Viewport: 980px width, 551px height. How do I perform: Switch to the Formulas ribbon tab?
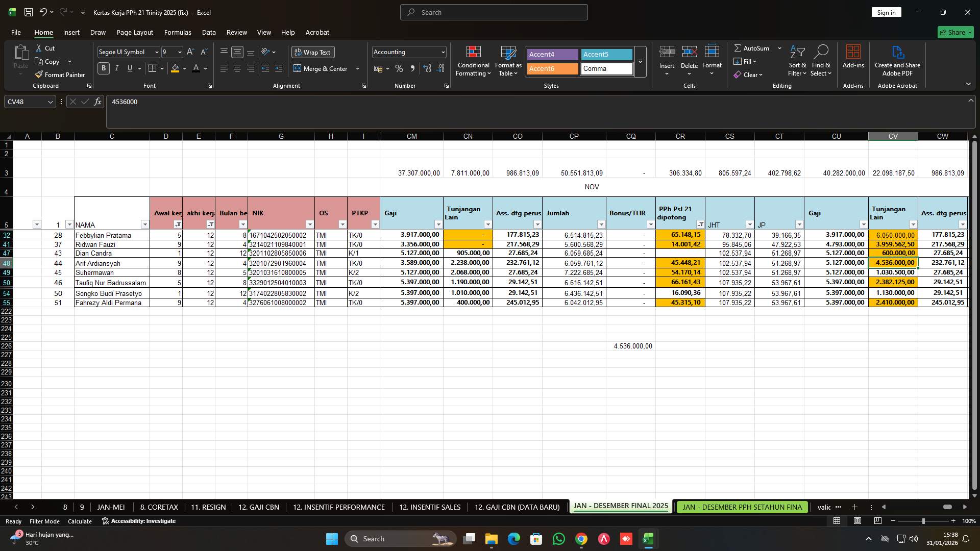177,32
